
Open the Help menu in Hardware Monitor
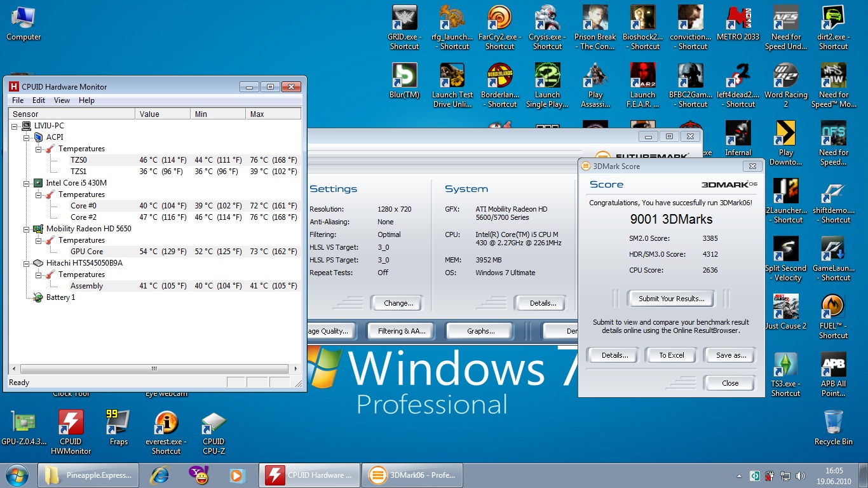pyautogui.click(x=86, y=100)
